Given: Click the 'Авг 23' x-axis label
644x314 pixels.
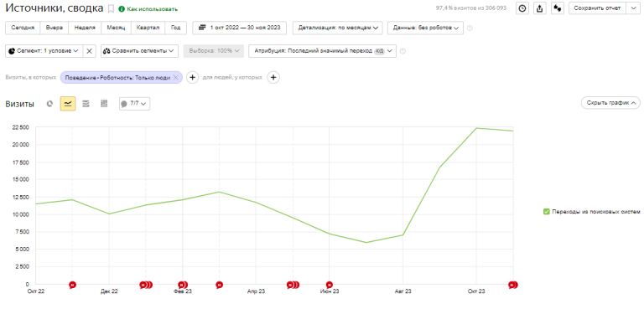Looking at the screenshot, I should 402,291.
